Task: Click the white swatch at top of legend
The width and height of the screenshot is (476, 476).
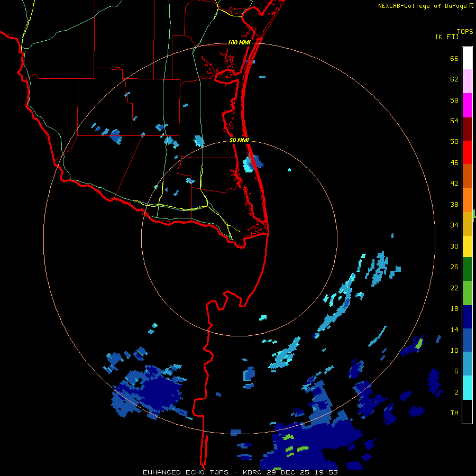Action: click(x=467, y=58)
